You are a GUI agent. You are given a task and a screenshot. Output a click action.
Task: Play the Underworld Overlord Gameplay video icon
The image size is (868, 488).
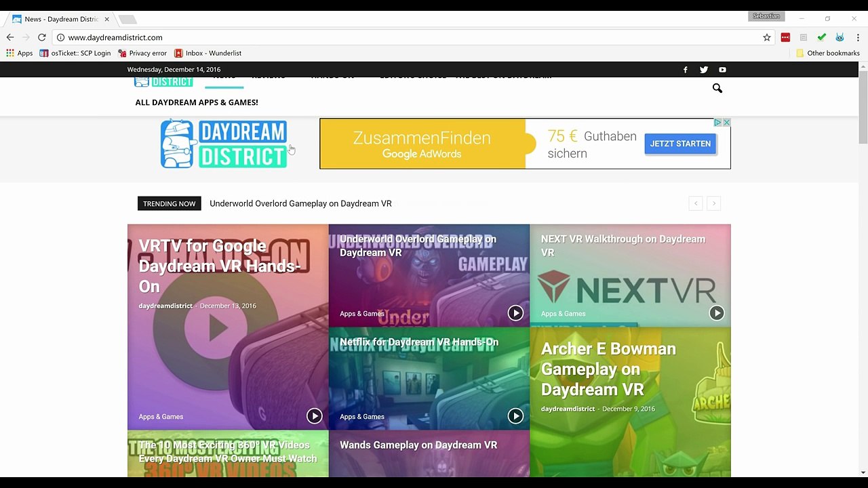click(515, 312)
